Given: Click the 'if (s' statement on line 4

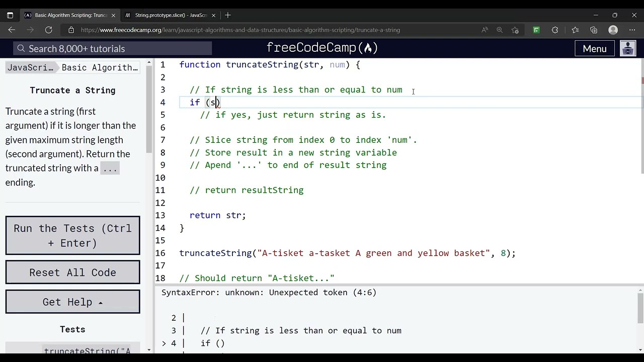Looking at the screenshot, I should [205, 103].
